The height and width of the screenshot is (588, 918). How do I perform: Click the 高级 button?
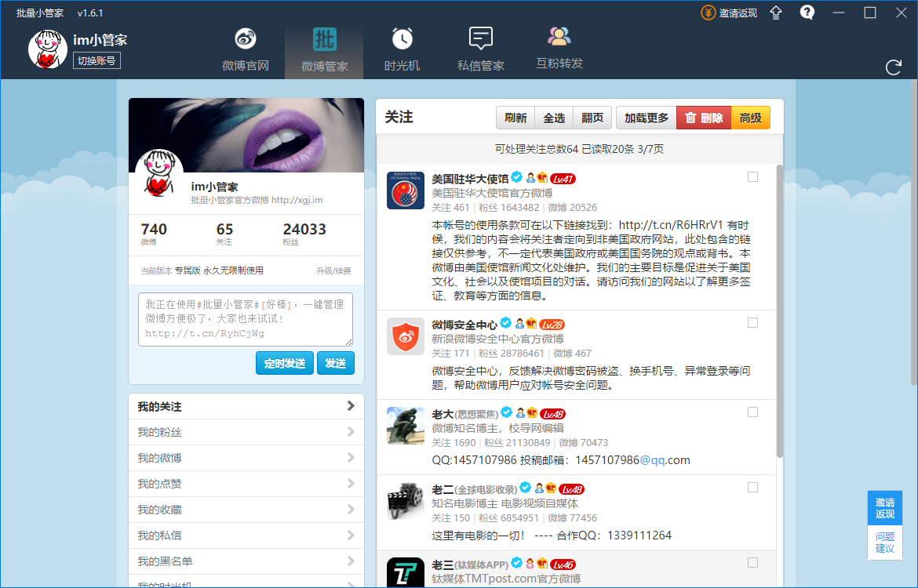[x=751, y=118]
